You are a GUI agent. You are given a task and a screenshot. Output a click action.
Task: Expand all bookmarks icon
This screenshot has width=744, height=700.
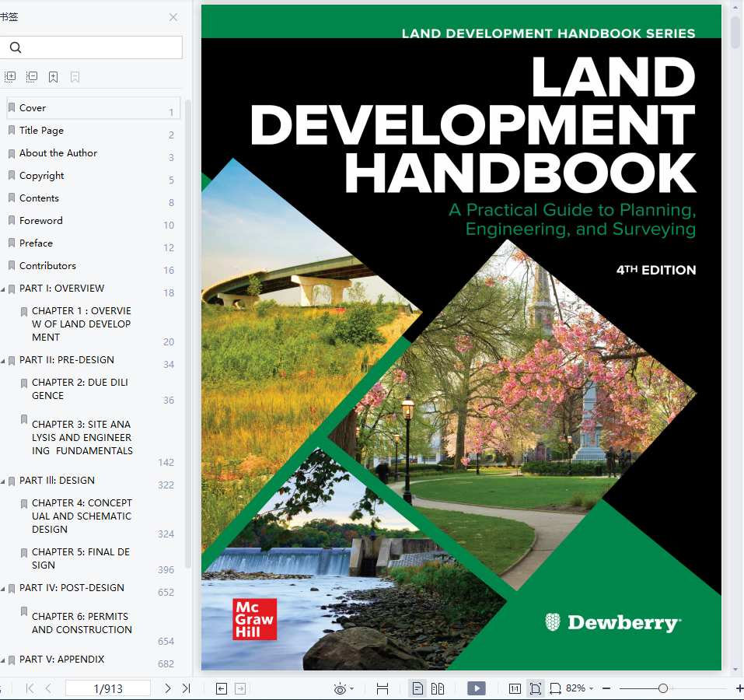[x=10, y=76]
